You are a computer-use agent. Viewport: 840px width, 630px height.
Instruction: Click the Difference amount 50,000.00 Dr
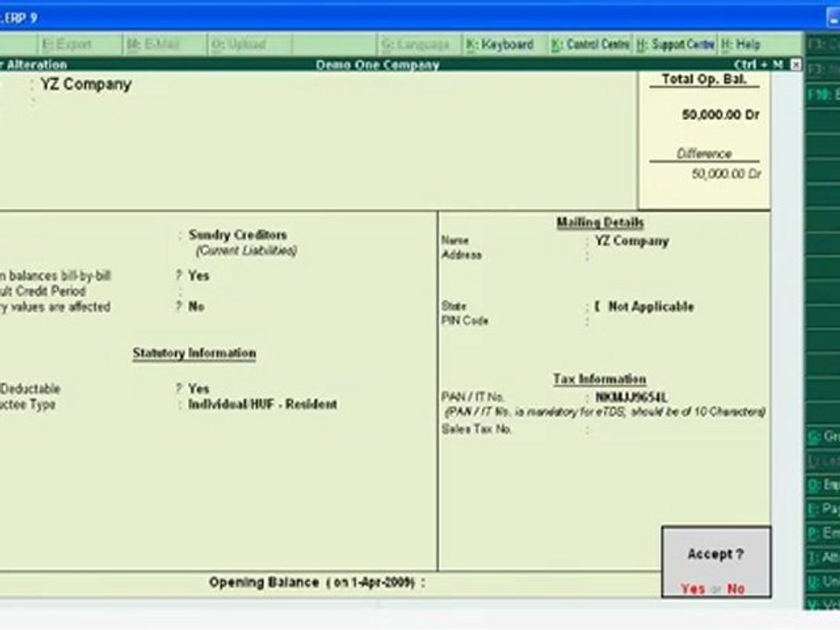726,173
